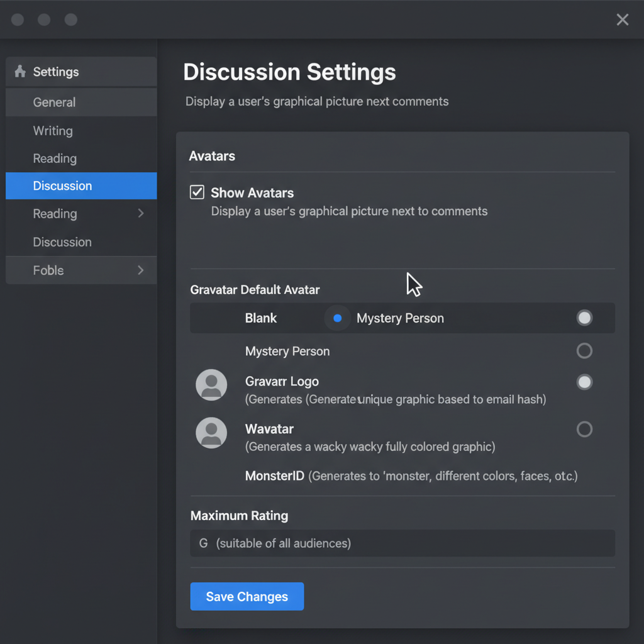Select the MonsterID avatar option label
644x644 pixels.
pyautogui.click(x=275, y=476)
